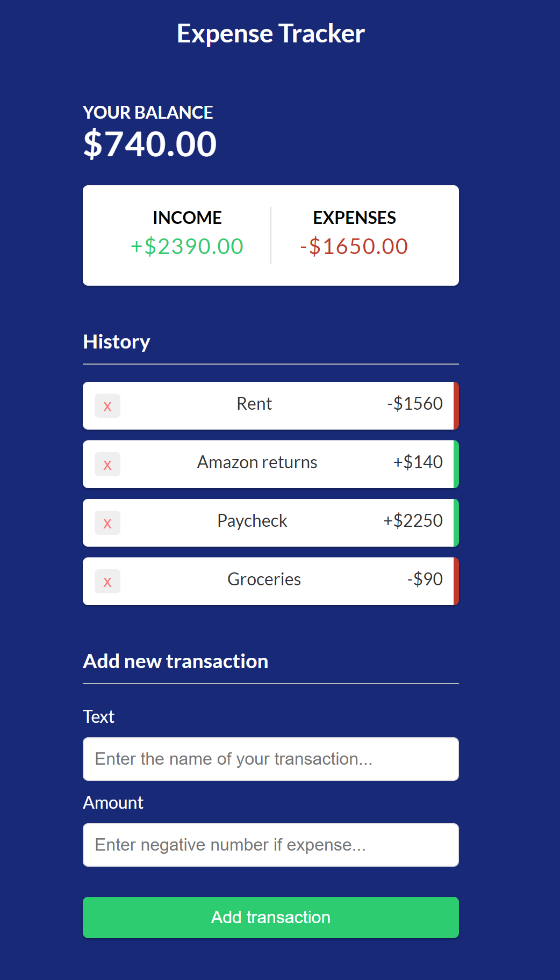Image resolution: width=560 pixels, height=980 pixels.
Task: Click the balance amount $740.00
Action: (x=149, y=143)
